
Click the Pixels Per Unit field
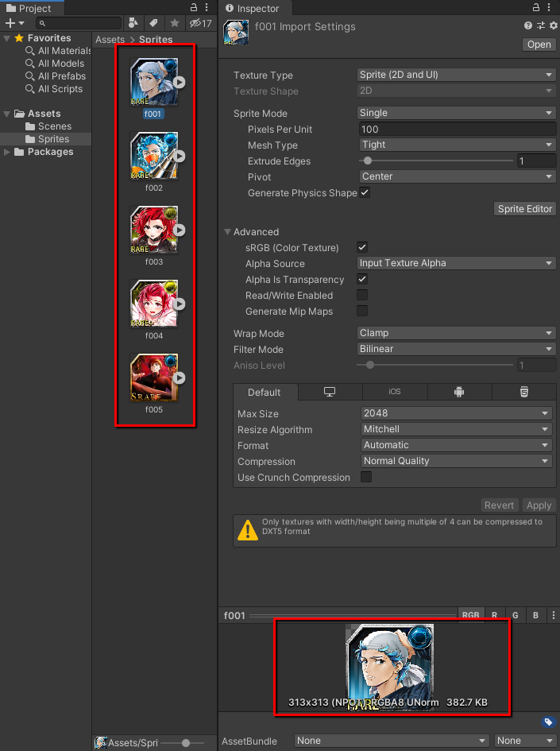click(x=458, y=130)
